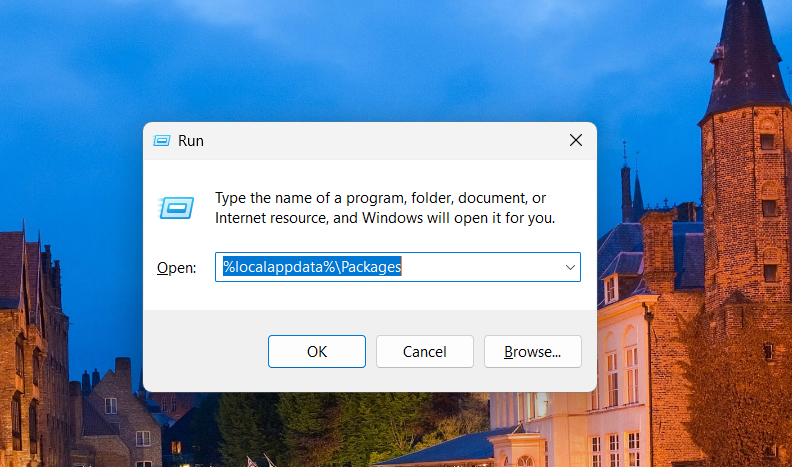Click the highlighted %localappdata%\Packages text
This screenshot has width=792, height=467.
click(x=311, y=267)
